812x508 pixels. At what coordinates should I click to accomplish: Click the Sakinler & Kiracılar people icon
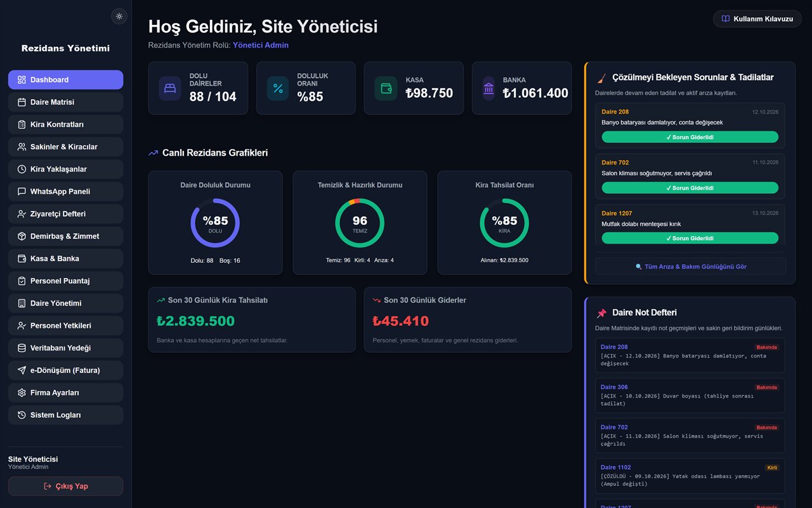(22, 147)
